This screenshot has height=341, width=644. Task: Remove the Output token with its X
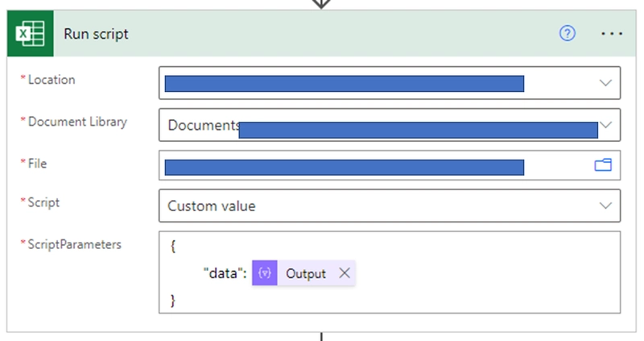(345, 273)
